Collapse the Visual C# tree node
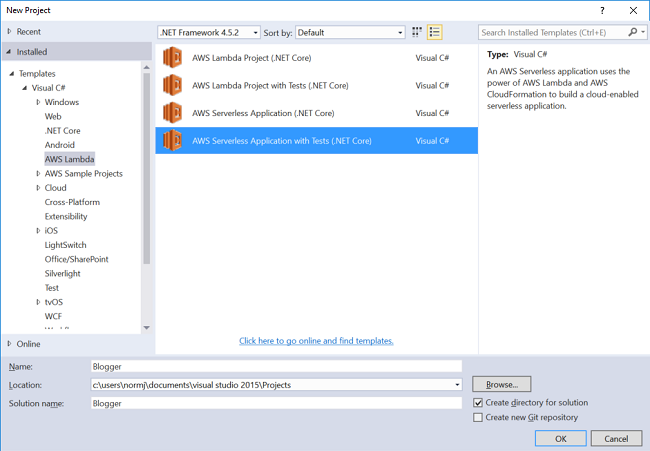This screenshot has width=650, height=451. click(x=24, y=88)
